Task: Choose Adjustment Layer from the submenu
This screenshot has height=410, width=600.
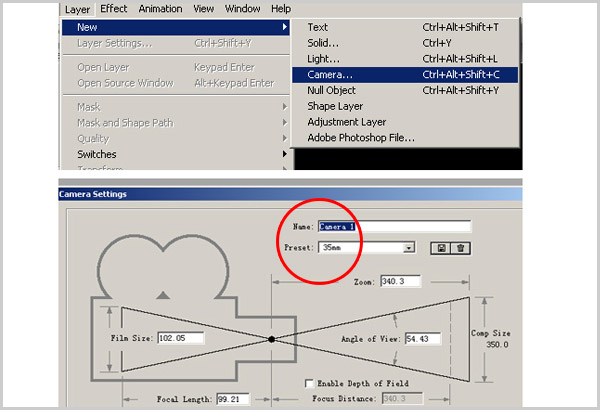Action: coord(405,122)
